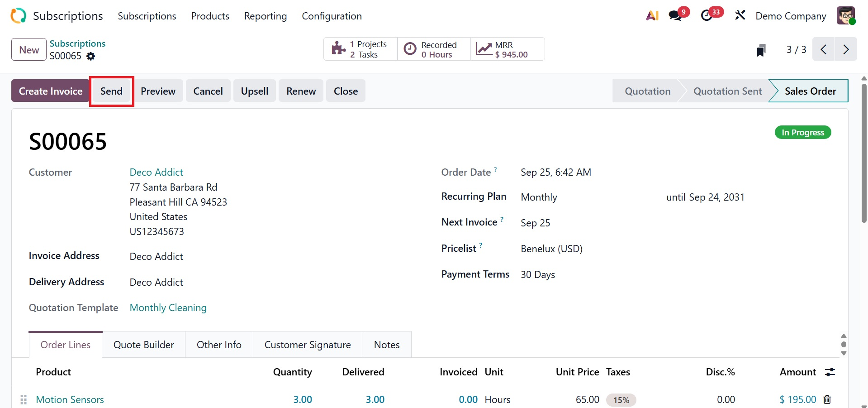Open the S00065 gear actions menu

pyautogui.click(x=91, y=56)
